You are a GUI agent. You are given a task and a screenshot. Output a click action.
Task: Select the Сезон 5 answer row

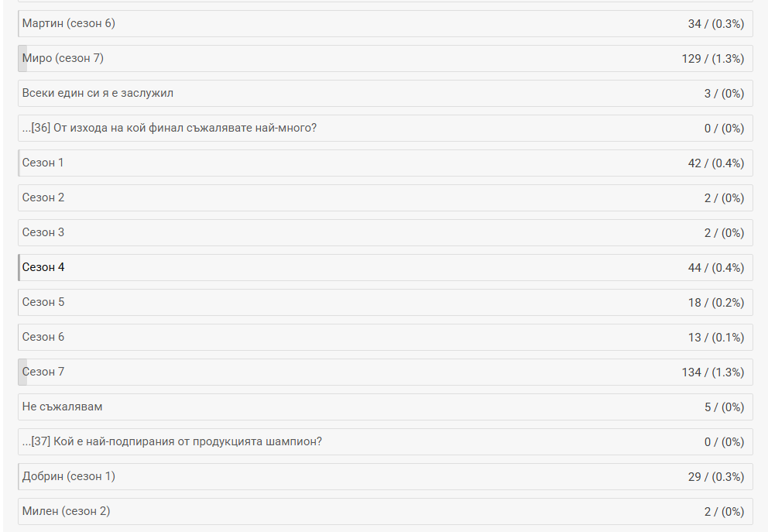click(43, 302)
